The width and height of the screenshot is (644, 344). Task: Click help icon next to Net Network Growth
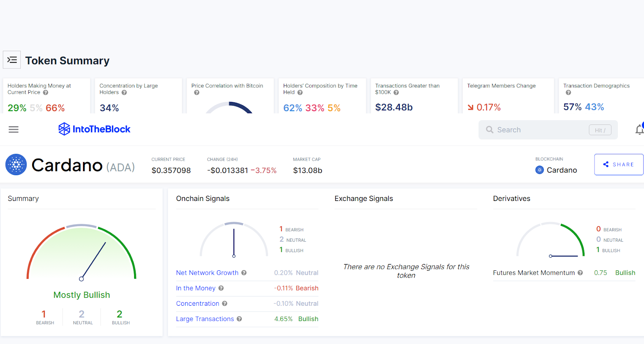tap(244, 273)
